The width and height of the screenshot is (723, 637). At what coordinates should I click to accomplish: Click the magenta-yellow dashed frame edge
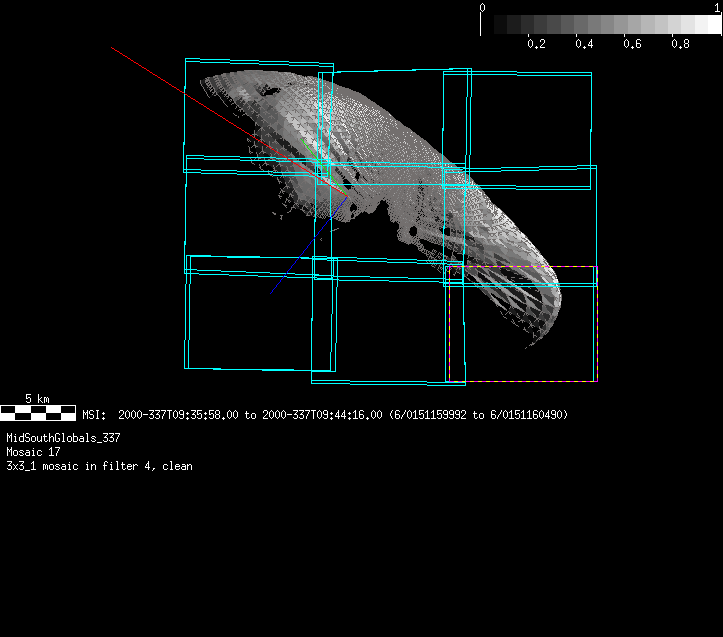tap(521, 266)
